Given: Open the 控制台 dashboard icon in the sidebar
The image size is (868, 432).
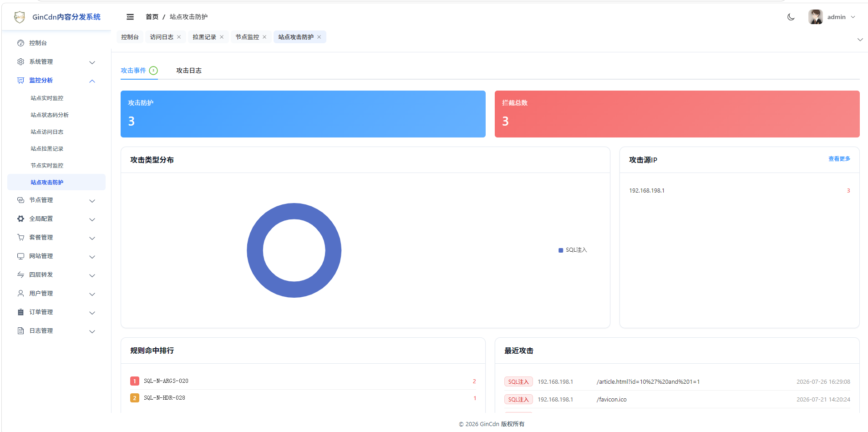Looking at the screenshot, I should [20, 43].
